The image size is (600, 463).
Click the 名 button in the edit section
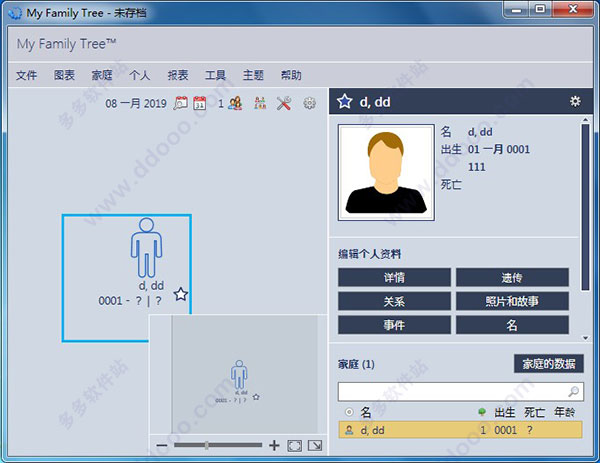[512, 325]
